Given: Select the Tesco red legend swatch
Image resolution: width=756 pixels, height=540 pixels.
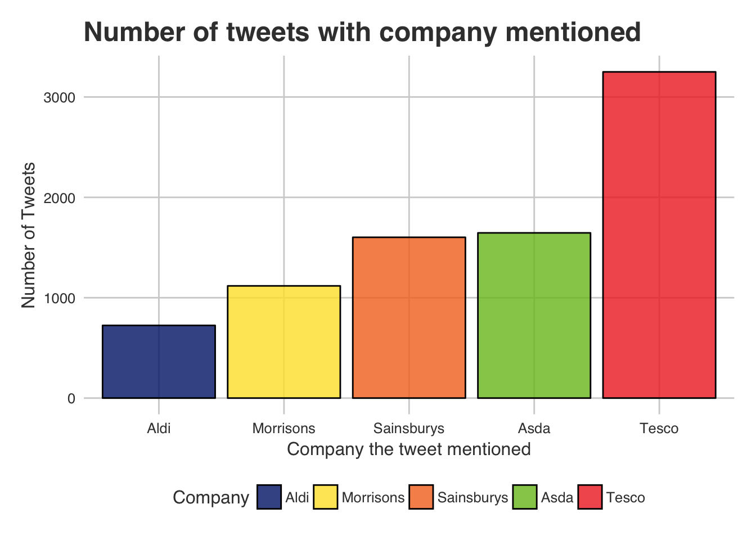Looking at the screenshot, I should click(590, 497).
